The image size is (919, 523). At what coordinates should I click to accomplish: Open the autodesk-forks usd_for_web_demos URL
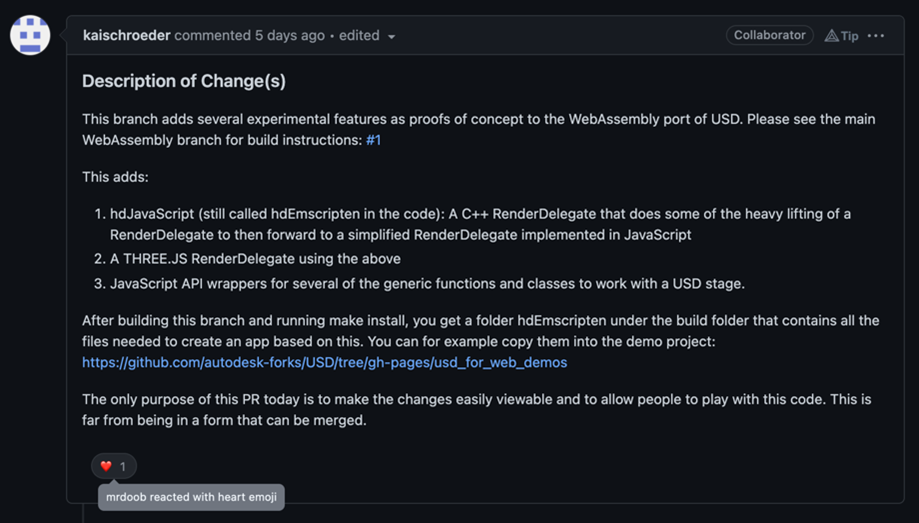coord(324,362)
